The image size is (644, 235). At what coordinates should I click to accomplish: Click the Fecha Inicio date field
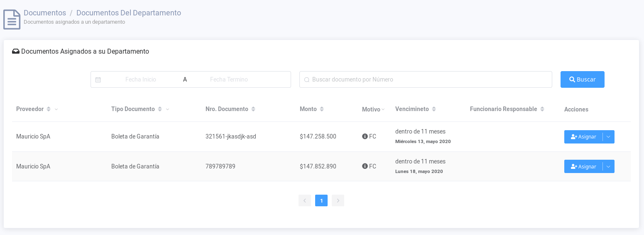click(141, 79)
